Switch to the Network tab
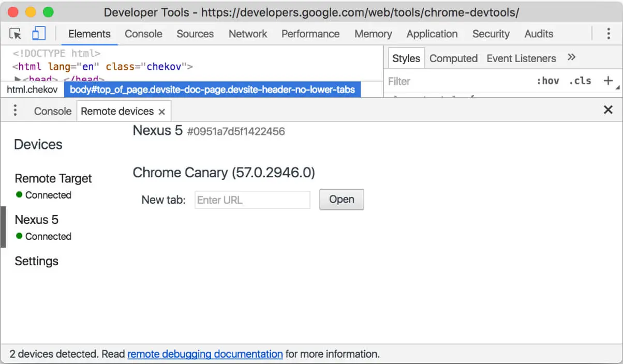The width and height of the screenshot is (623, 364). (x=248, y=34)
